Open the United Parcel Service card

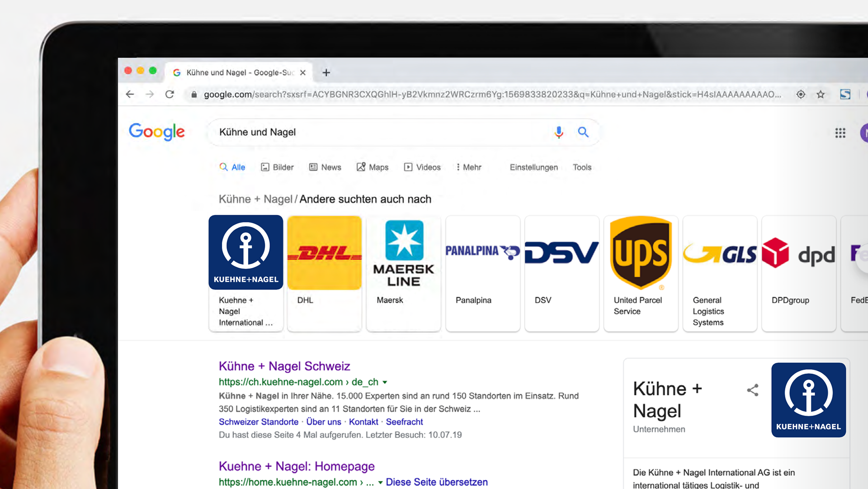[641, 273]
